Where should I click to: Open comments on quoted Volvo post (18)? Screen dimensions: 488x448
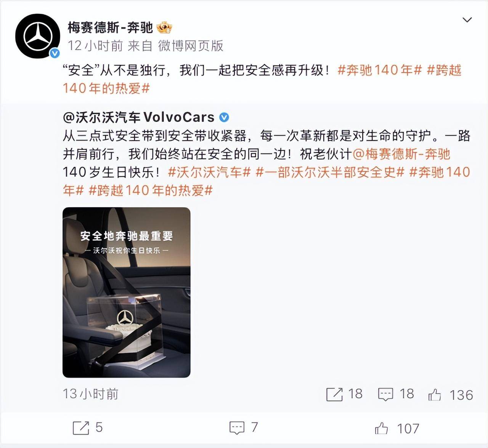(396, 394)
